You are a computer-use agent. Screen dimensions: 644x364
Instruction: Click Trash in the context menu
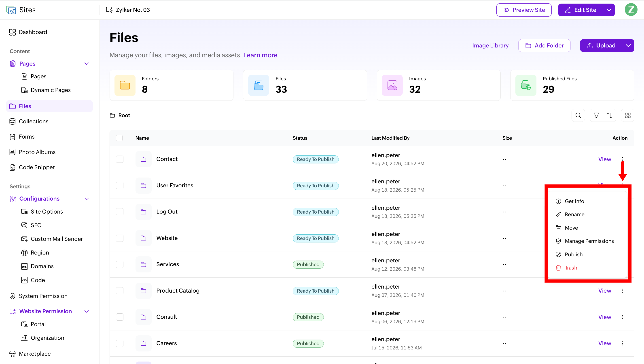(x=587, y=268)
